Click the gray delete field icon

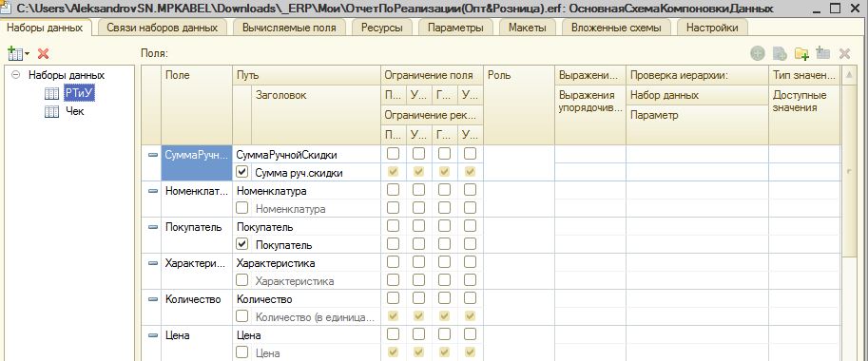pos(844,53)
